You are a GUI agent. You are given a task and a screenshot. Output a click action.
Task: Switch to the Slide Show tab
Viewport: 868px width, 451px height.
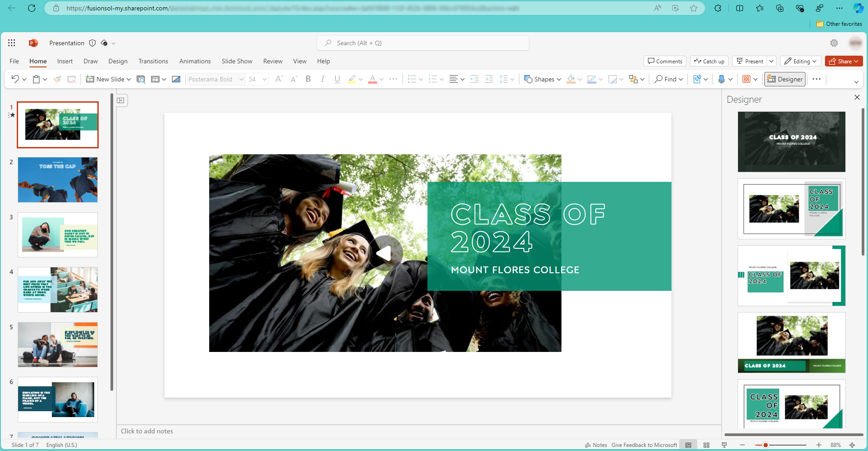click(237, 61)
